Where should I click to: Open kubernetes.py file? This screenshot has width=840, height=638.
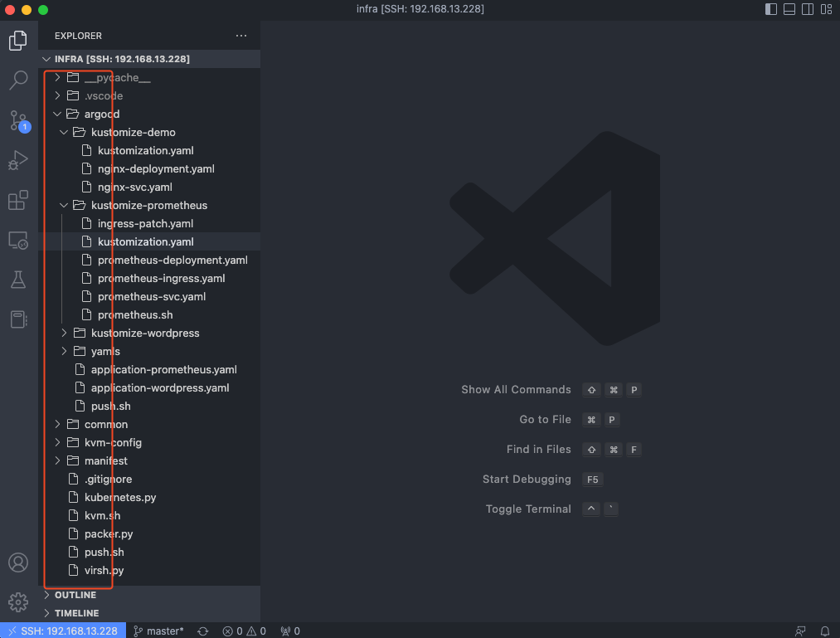pyautogui.click(x=149, y=497)
